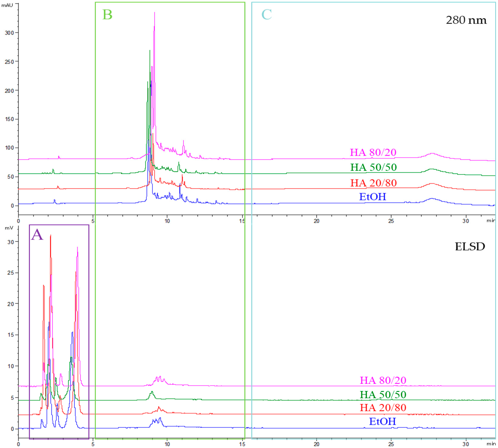Click the mAU y-axis unit label

pos(7,5)
